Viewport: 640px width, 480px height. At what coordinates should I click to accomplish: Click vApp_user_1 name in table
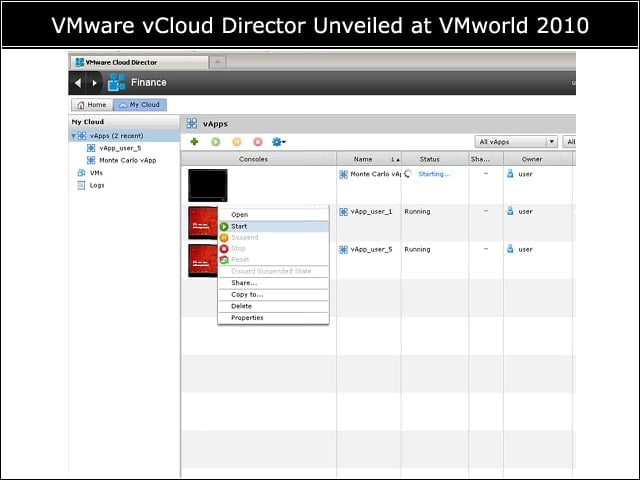click(x=371, y=212)
